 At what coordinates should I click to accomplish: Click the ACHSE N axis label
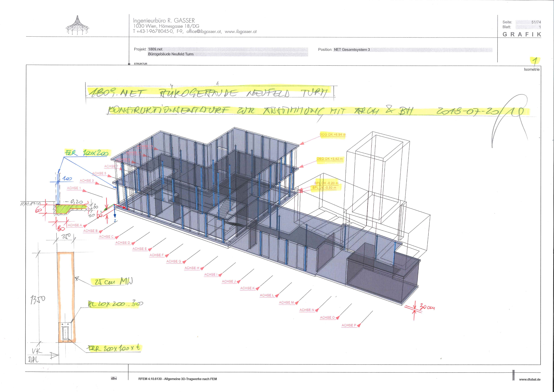(x=307, y=310)
